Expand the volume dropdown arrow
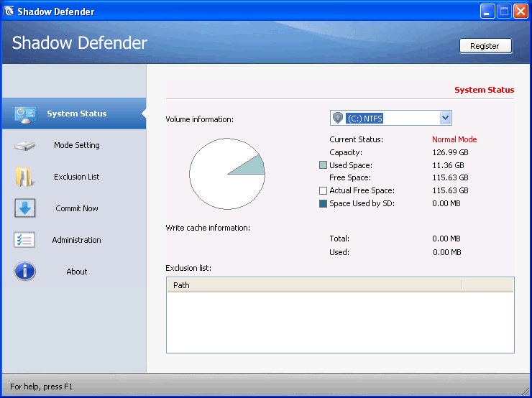The width and height of the screenshot is (532, 398). click(445, 118)
